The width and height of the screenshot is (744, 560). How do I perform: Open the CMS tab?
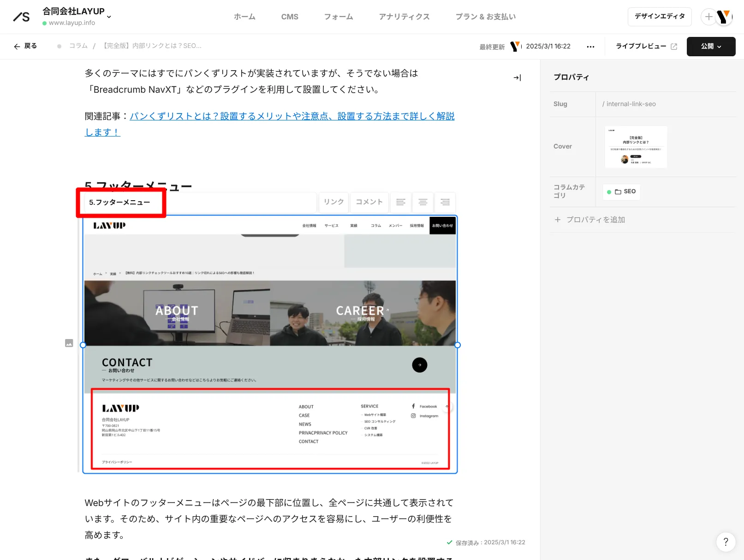click(x=290, y=17)
